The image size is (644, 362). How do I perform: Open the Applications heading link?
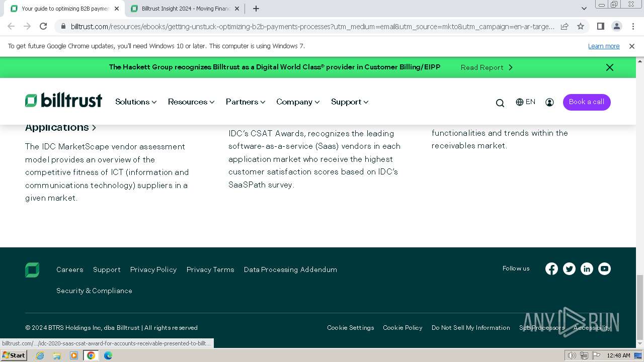[60, 127]
